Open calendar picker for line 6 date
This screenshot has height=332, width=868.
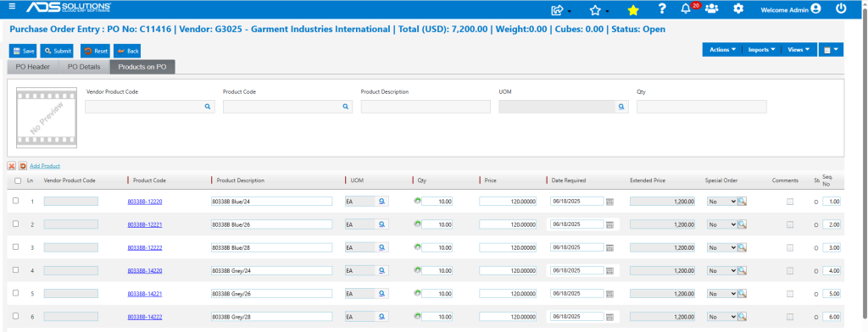coord(609,317)
